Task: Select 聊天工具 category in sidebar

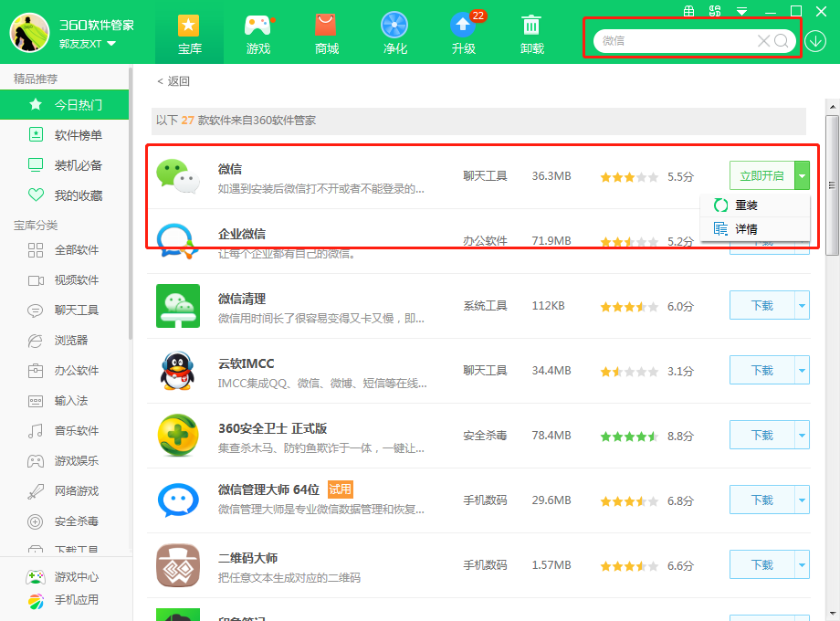Action: [x=64, y=310]
